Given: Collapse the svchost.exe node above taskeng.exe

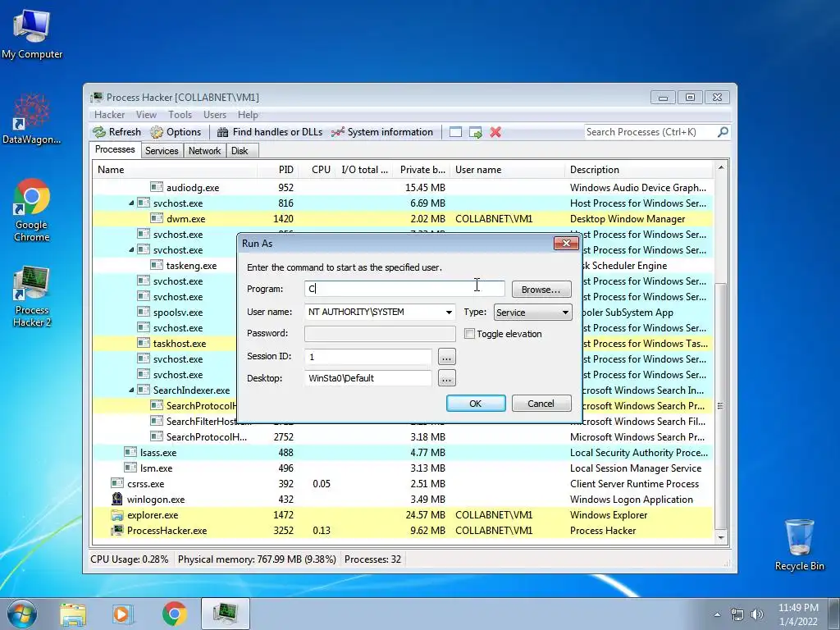Looking at the screenshot, I should pos(131,249).
